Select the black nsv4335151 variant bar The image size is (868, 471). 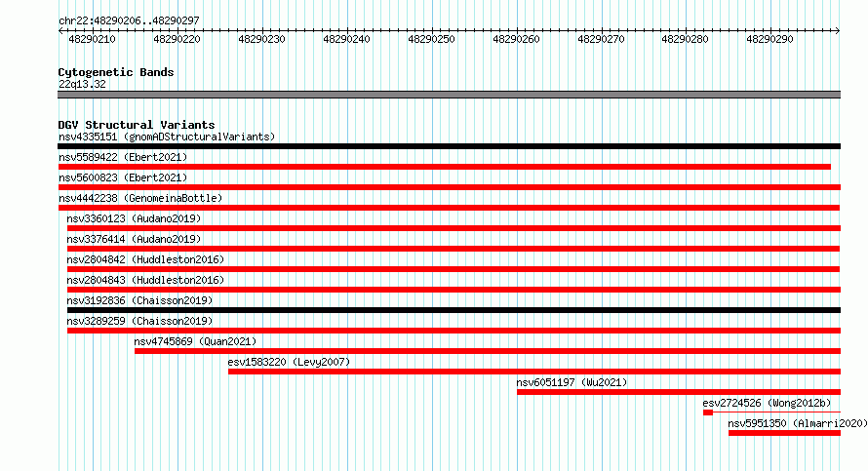point(449,146)
